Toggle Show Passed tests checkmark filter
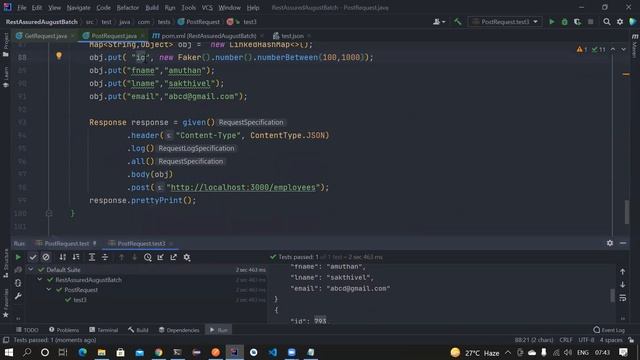This screenshot has width=640, height=360. pyautogui.click(x=33, y=257)
